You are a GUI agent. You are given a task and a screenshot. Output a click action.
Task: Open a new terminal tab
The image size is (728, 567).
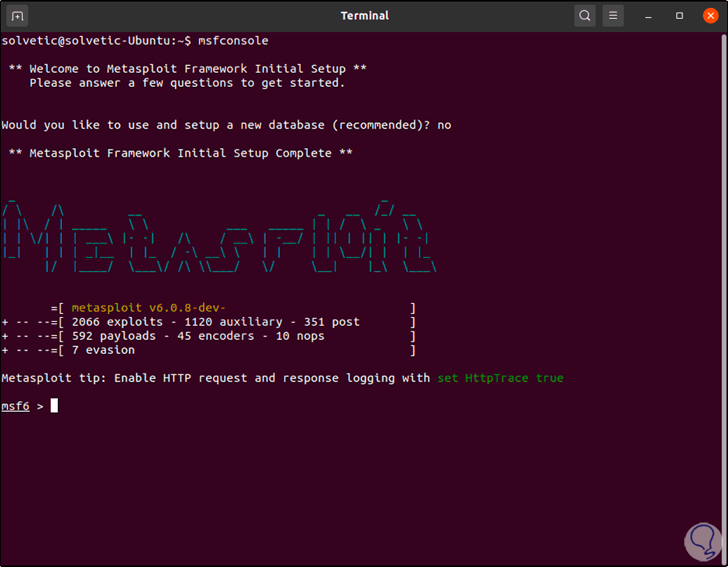click(x=17, y=16)
